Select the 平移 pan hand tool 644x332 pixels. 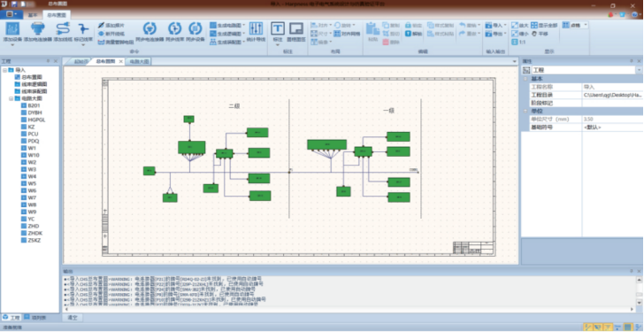[x=540, y=34]
